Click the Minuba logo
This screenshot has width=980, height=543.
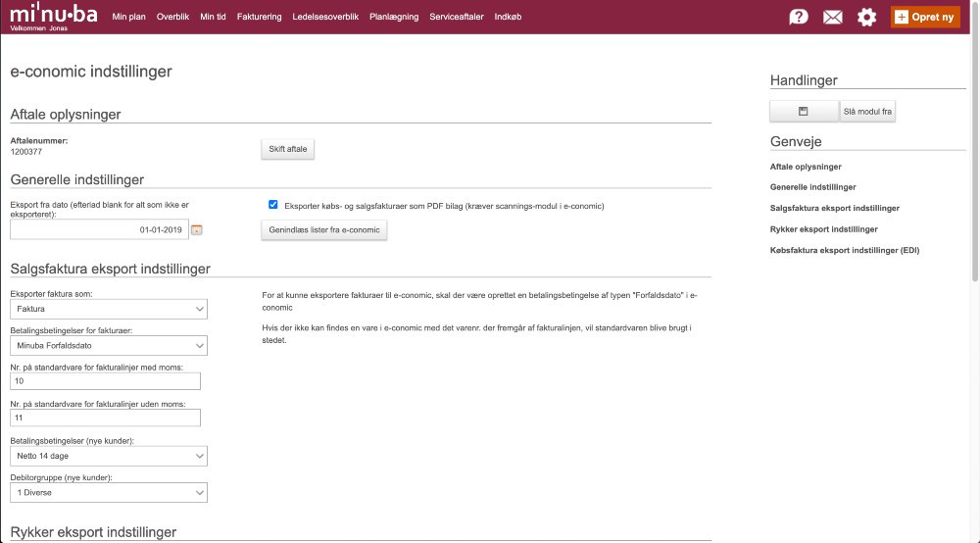tap(53, 16)
